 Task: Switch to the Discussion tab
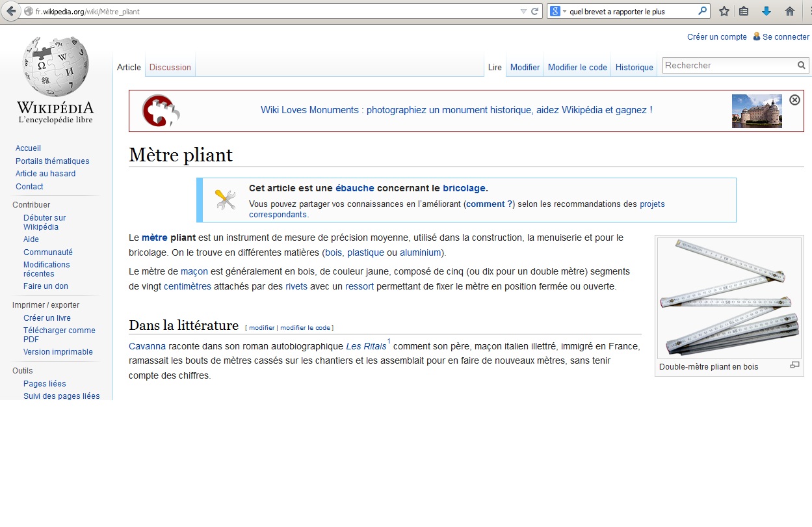[170, 67]
